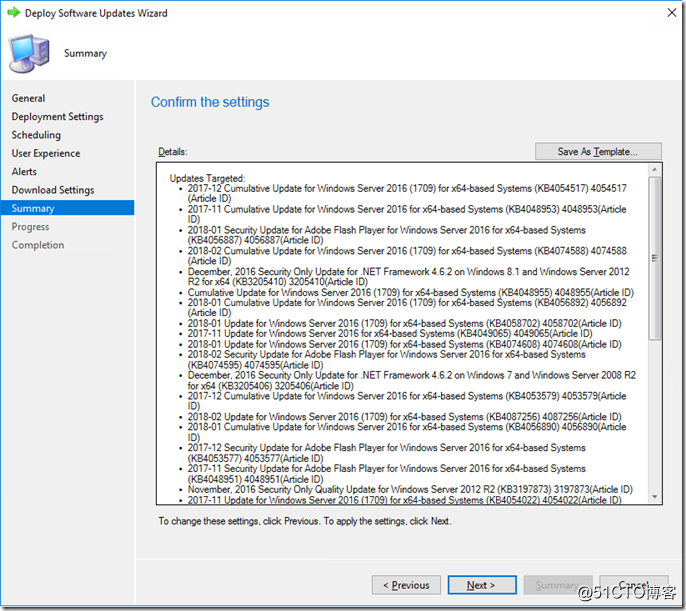Click the Details label
The width and height of the screenshot is (686, 611).
pos(173,152)
